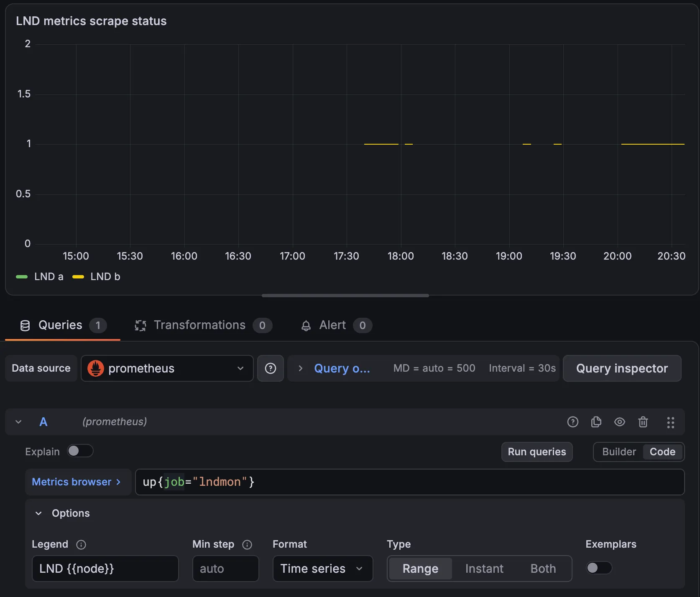Click the query name A label
This screenshot has width=700, height=597.
pos(43,422)
